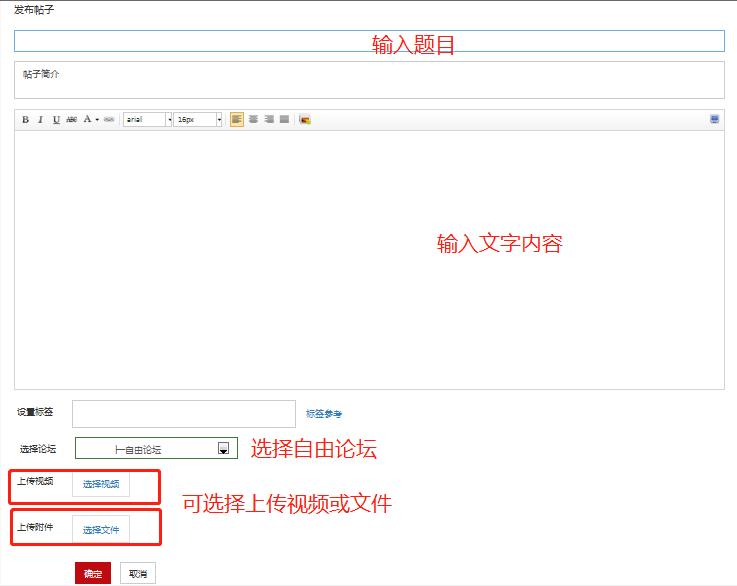Center align the text
This screenshot has width=737, height=586.
click(253, 120)
